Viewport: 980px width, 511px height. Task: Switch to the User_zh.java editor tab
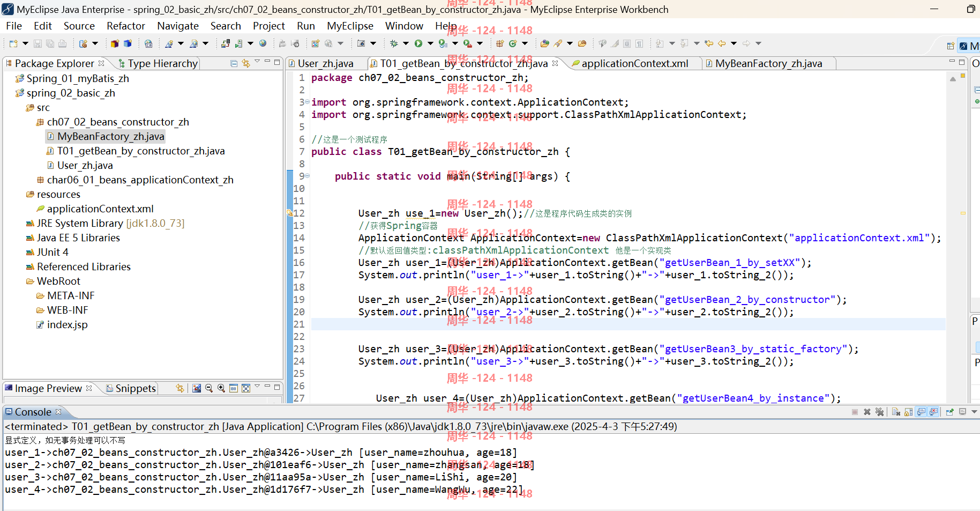(x=326, y=63)
